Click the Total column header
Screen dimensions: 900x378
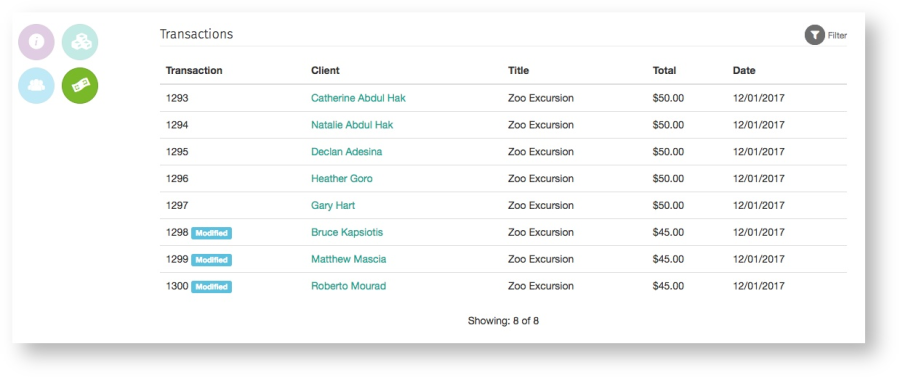point(664,71)
